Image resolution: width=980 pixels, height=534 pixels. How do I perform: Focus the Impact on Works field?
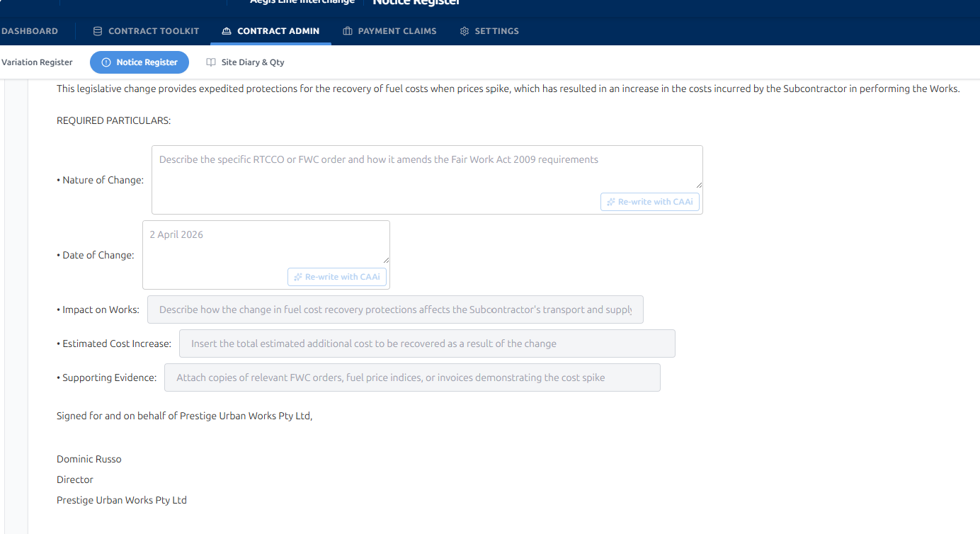[395, 309]
